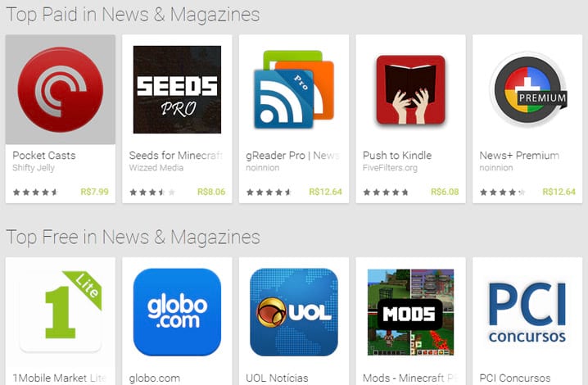Viewport: 588px width, 385px height.
Task: Open the globo.com app icon
Action: tap(177, 312)
